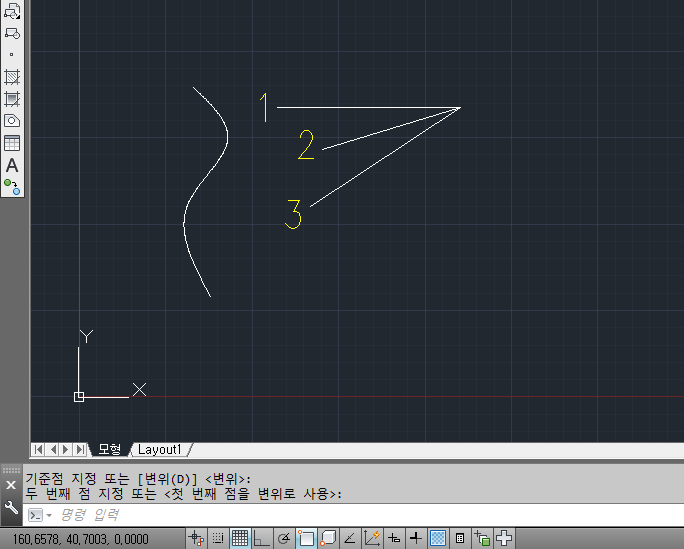
Task: Toggle Dynamic Input in status bar
Action: (x=394, y=539)
